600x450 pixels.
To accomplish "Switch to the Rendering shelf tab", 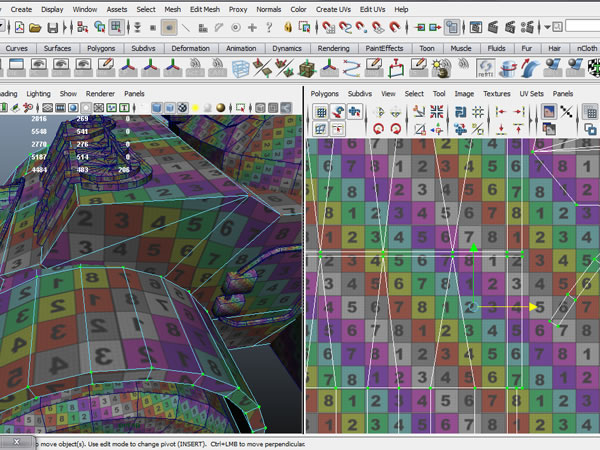I will [333, 48].
